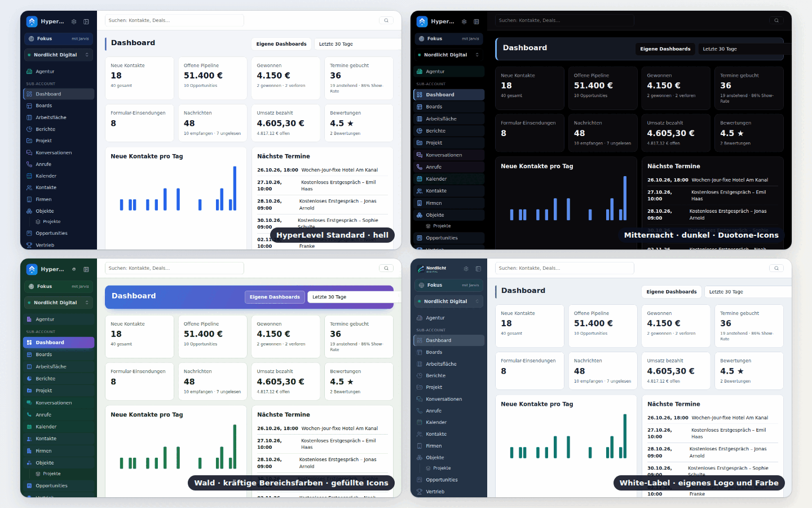
Task: Click the search magnifier button in the Wald panel
Action: (386, 268)
